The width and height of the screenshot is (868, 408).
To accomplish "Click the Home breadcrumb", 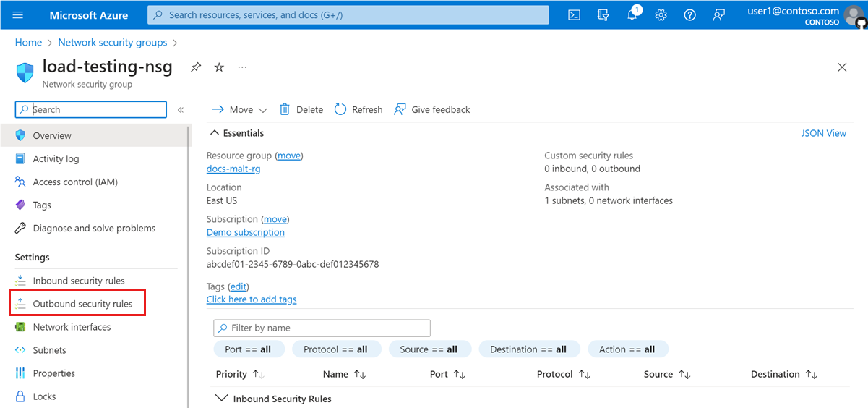I will 28,43.
